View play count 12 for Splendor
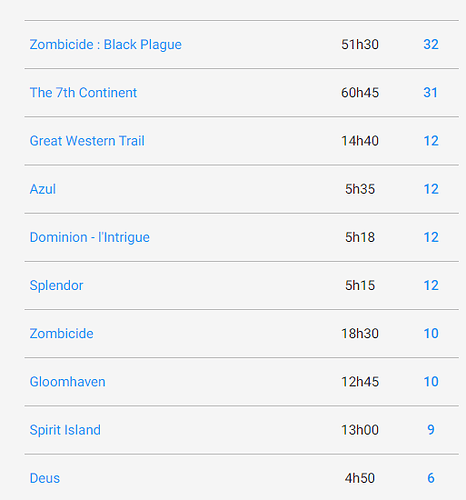Screen dimensions: 466x500 pos(431,285)
